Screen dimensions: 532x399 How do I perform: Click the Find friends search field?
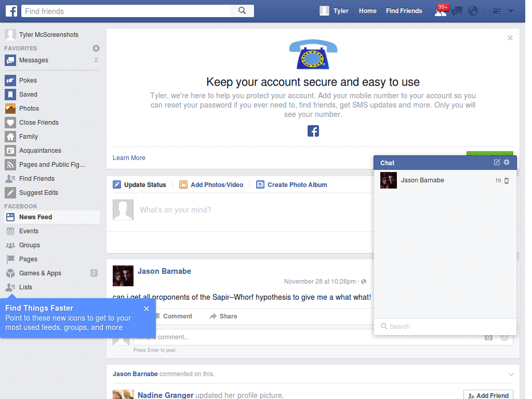pyautogui.click(x=126, y=11)
